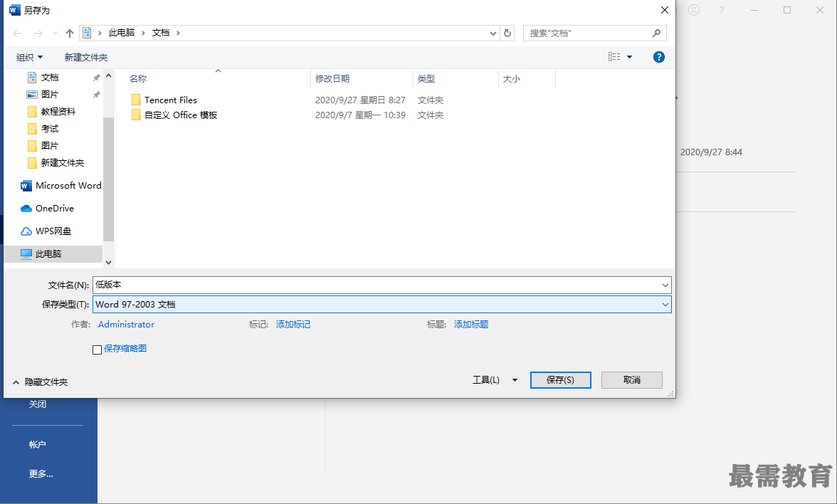Click the help question mark in Word title bar
The image size is (837, 504).
coord(721,10)
